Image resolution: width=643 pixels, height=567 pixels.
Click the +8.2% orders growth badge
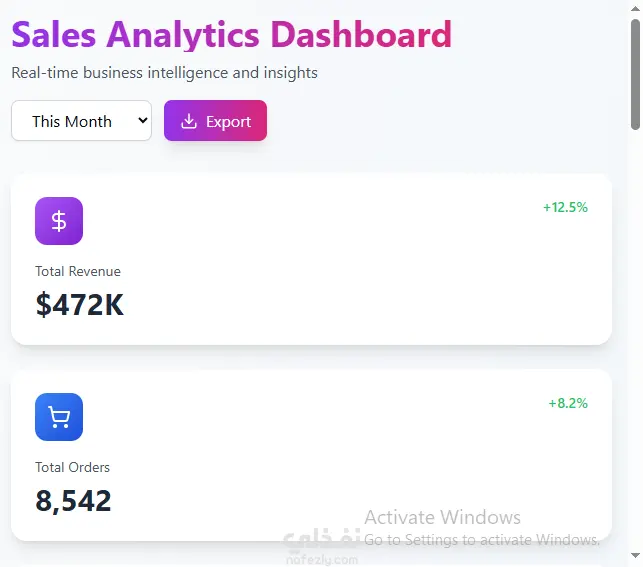[x=568, y=403]
